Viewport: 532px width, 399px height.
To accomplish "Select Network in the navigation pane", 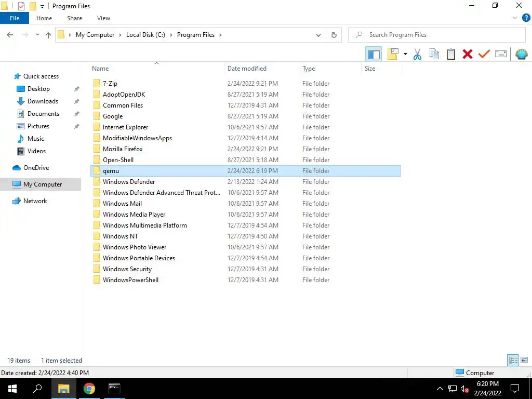I will click(x=35, y=201).
